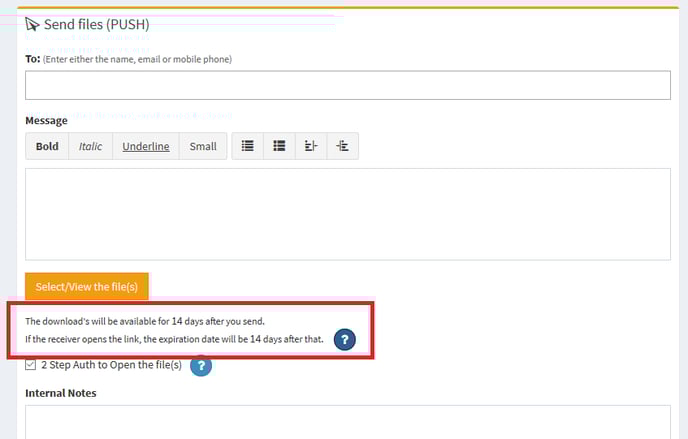Click the 'Internal Notes' label

[61, 393]
